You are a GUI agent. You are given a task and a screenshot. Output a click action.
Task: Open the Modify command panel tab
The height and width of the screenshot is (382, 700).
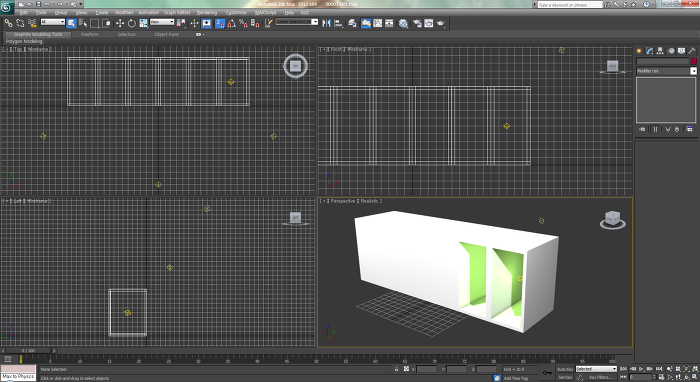click(x=650, y=51)
